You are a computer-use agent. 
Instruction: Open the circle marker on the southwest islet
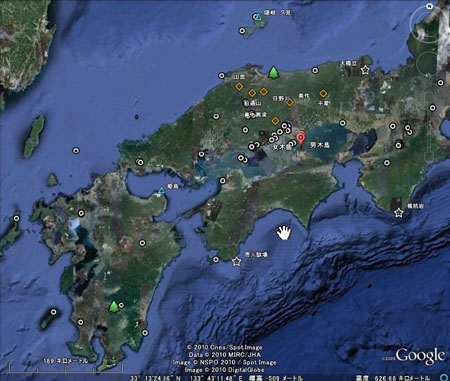click(x=54, y=312)
